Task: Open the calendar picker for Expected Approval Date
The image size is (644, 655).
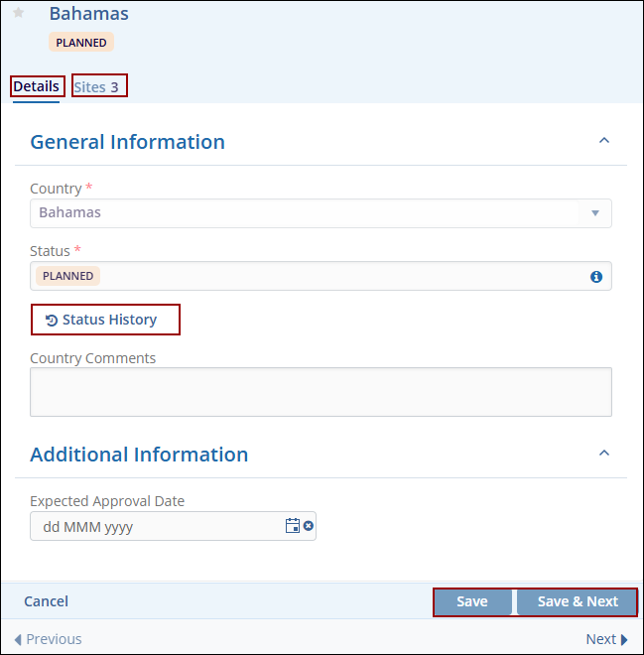Action: (292, 526)
